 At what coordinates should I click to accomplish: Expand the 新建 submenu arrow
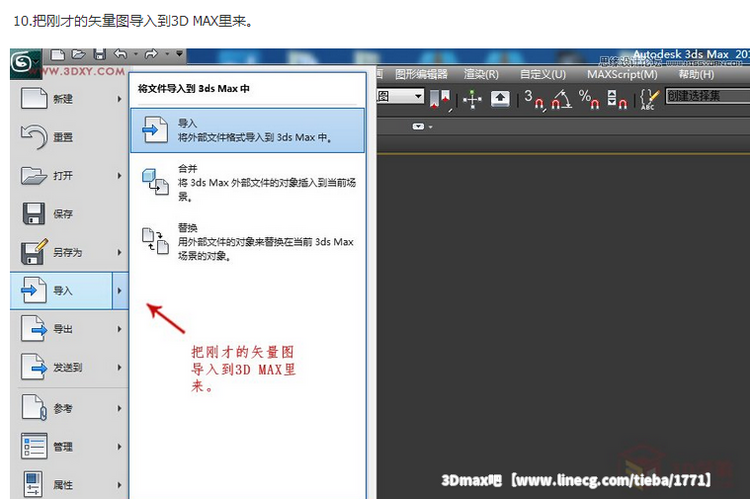pyautogui.click(x=120, y=99)
